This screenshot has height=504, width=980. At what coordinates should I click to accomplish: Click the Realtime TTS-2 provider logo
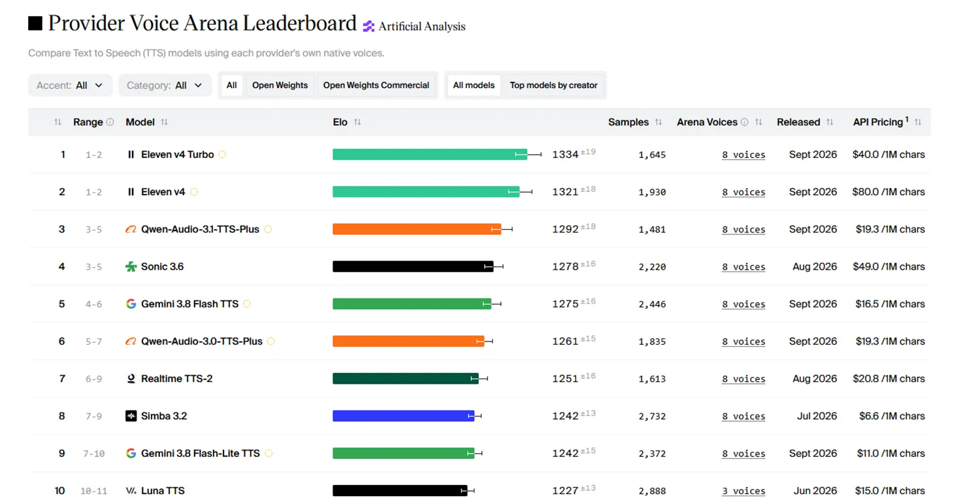(131, 379)
